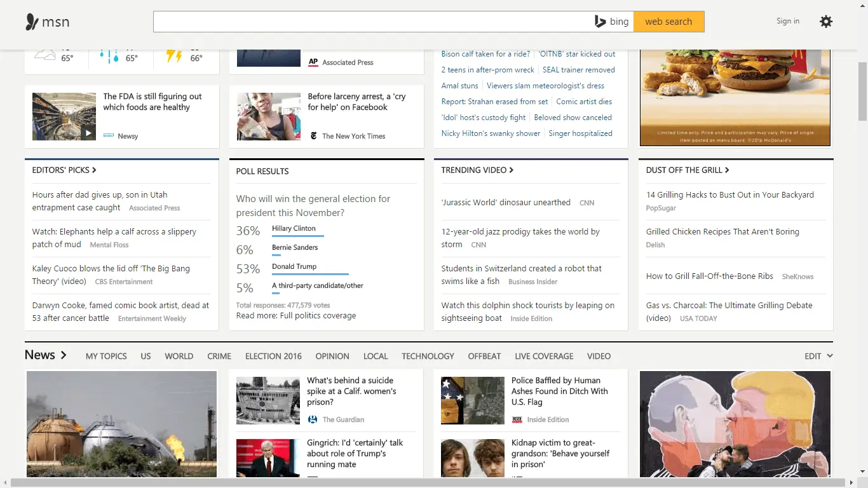Click the Gingrich story thumbnail
The width and height of the screenshot is (868, 488).
(x=268, y=458)
